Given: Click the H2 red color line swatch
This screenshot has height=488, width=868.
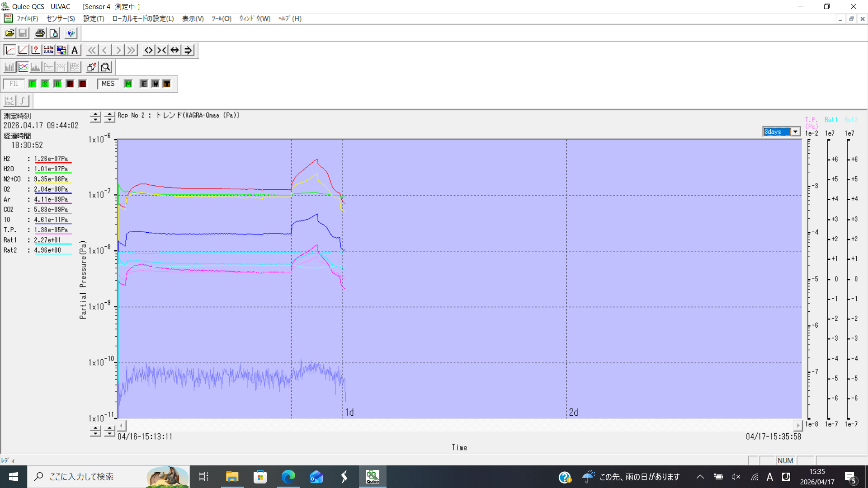Looking at the screenshot, I should (53, 163).
